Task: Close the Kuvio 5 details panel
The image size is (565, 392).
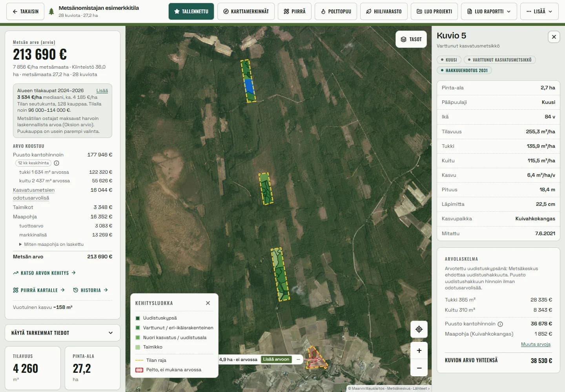Action: point(554,37)
